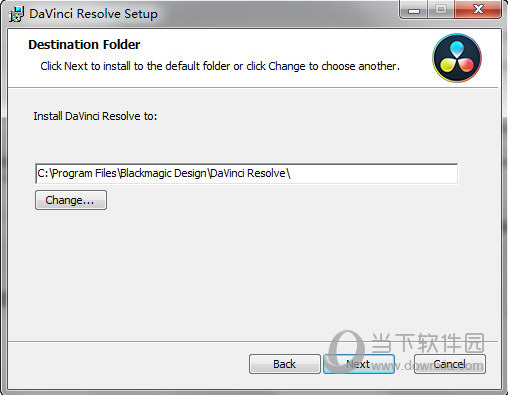Cancel the DaVinci Resolve setup

[x=450, y=364]
